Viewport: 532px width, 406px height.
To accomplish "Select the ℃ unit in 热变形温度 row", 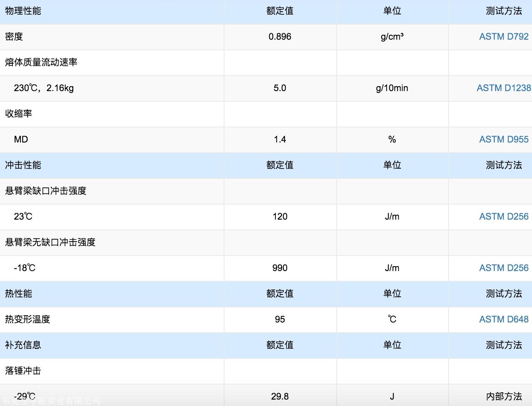I will click(392, 319).
